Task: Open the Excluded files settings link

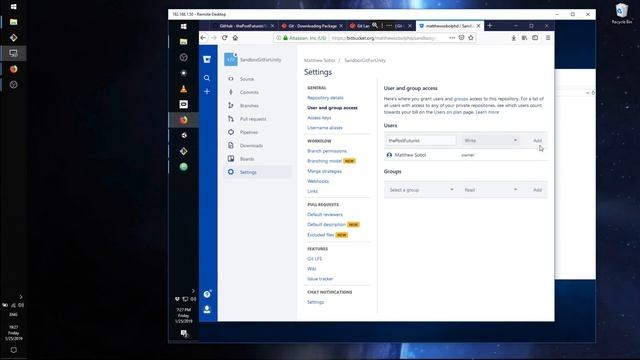Action: (x=321, y=235)
